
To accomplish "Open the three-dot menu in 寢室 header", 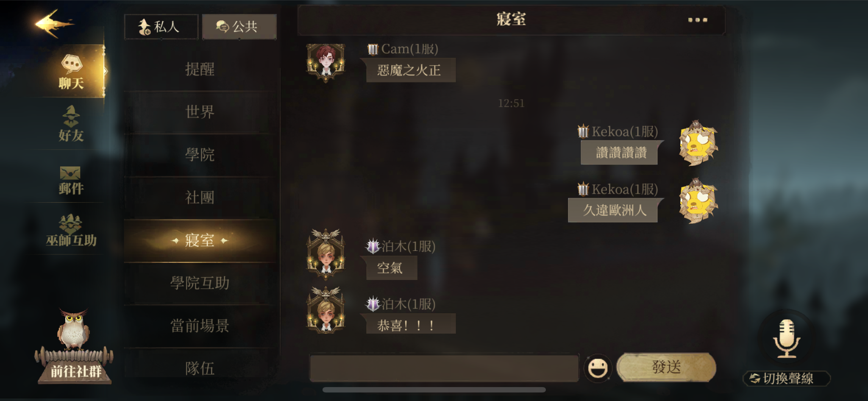I will pyautogui.click(x=697, y=20).
